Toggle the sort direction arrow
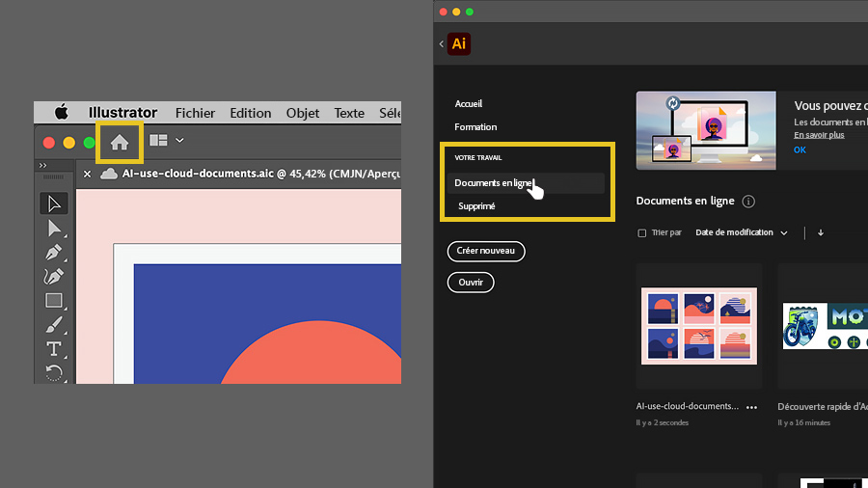The width and height of the screenshot is (868, 488). tap(821, 233)
